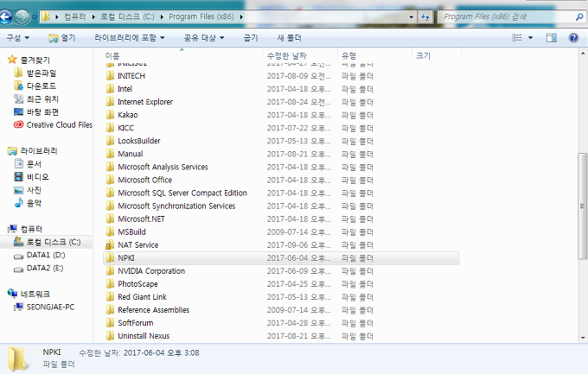Click the Back navigation arrow button

click(5, 17)
